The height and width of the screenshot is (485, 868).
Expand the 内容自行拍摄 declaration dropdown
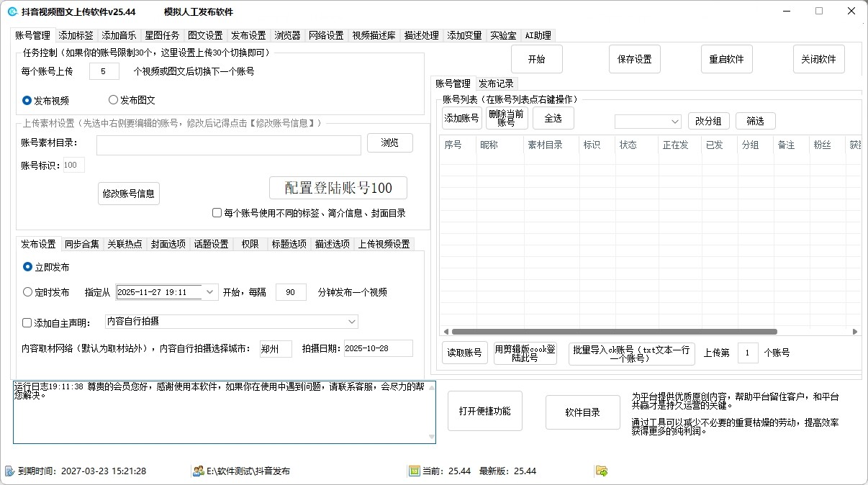(x=352, y=322)
